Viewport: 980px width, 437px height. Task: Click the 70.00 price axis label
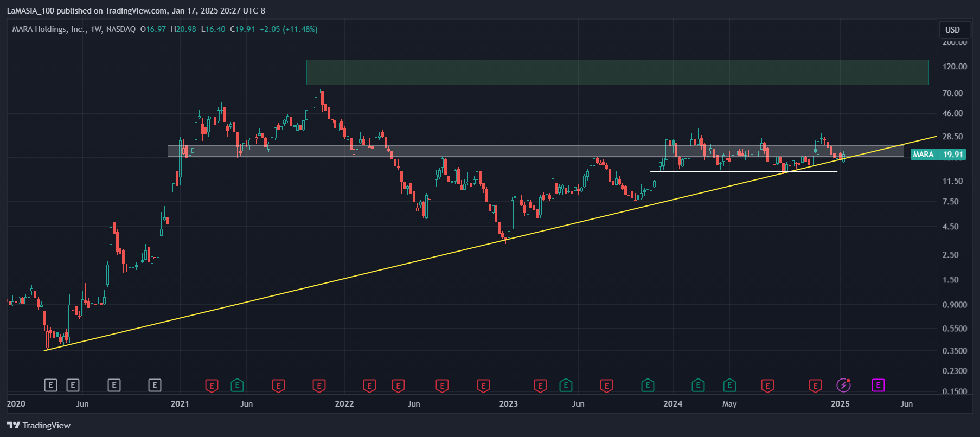pos(952,93)
